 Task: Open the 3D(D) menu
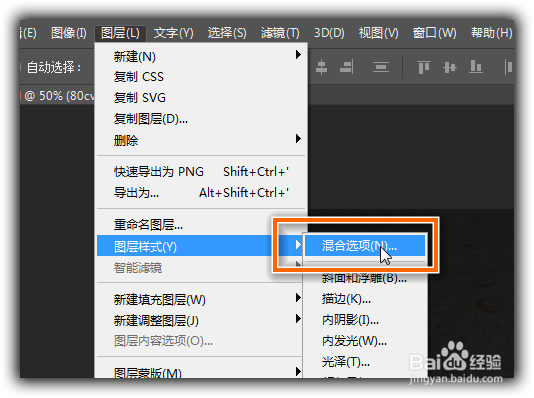pyautogui.click(x=329, y=33)
